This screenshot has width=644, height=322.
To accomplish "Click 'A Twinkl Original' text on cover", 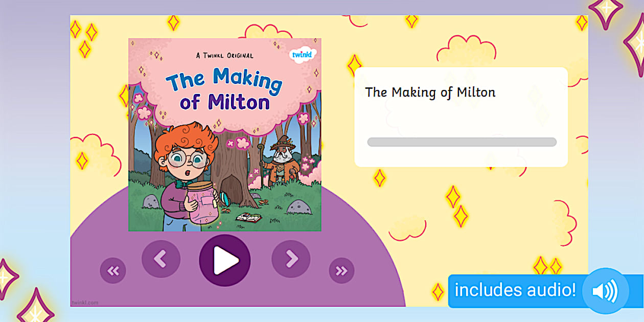I will pyautogui.click(x=224, y=56).
